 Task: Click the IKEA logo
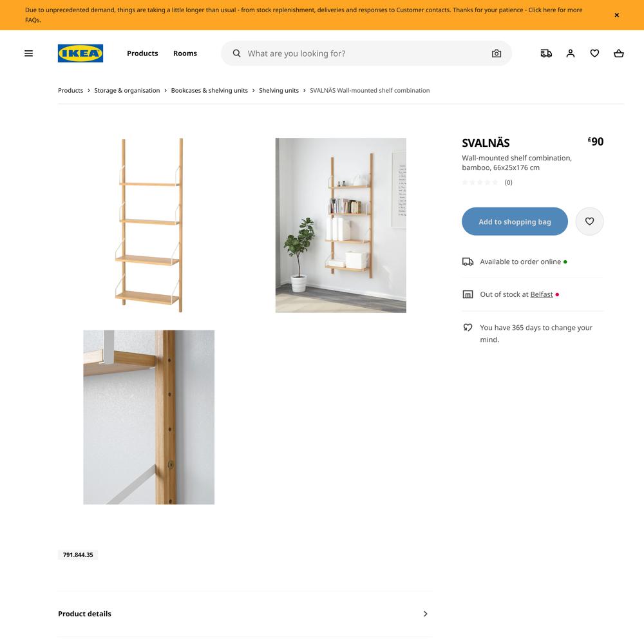tap(80, 53)
